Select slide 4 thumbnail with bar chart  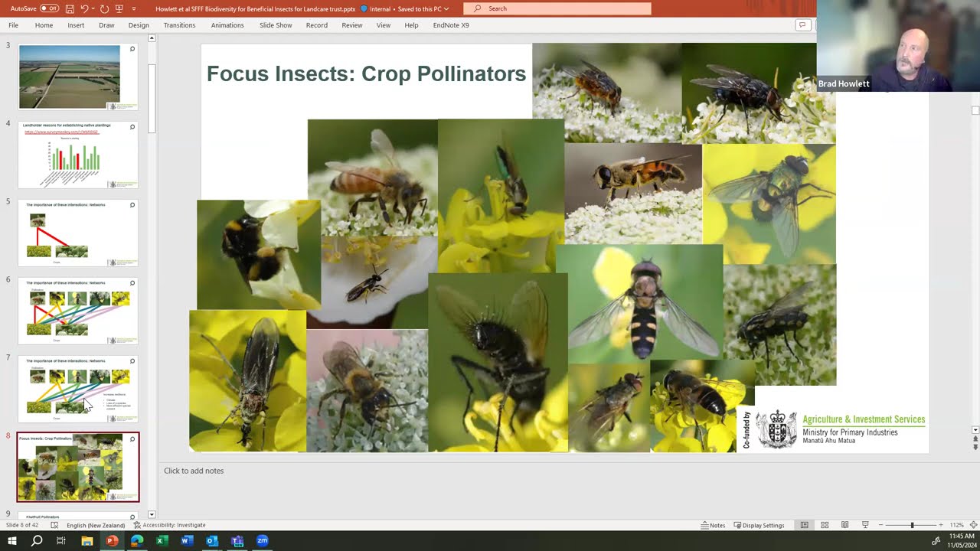[77, 155]
